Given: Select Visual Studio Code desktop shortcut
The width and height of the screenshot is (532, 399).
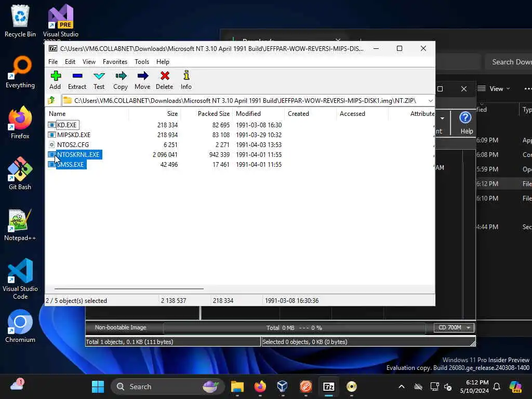Looking at the screenshot, I should click(20, 279).
